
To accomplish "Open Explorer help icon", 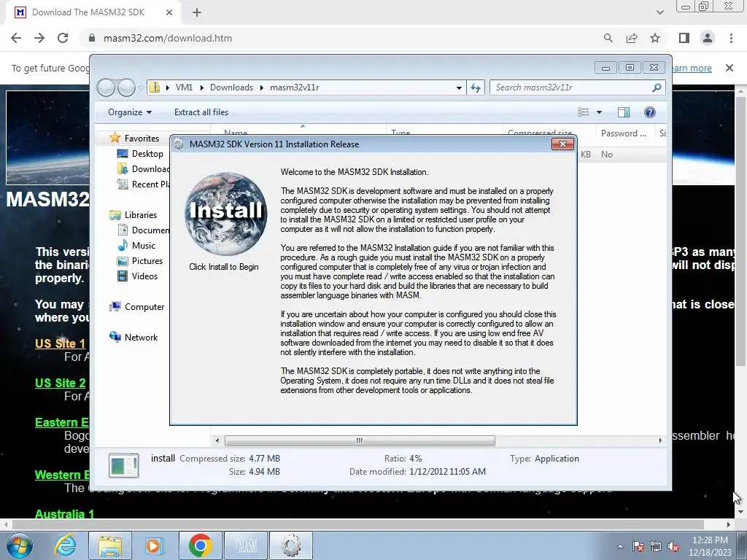I will click(x=650, y=112).
